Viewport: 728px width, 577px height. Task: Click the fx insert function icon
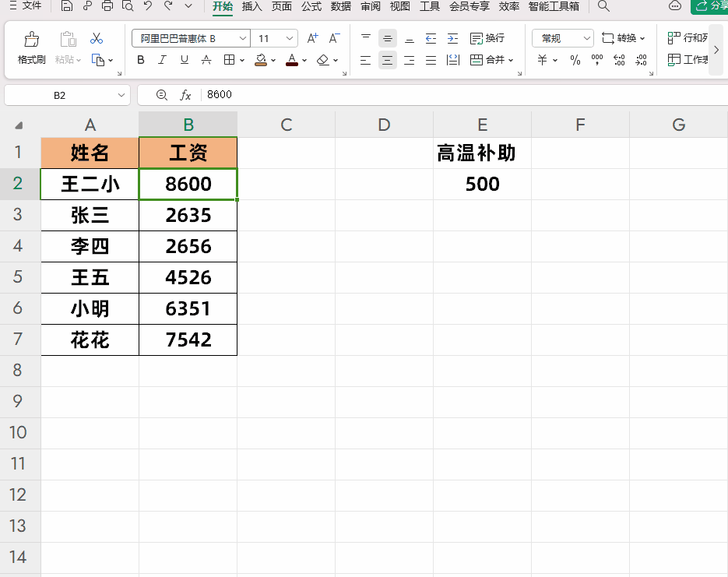tap(185, 95)
